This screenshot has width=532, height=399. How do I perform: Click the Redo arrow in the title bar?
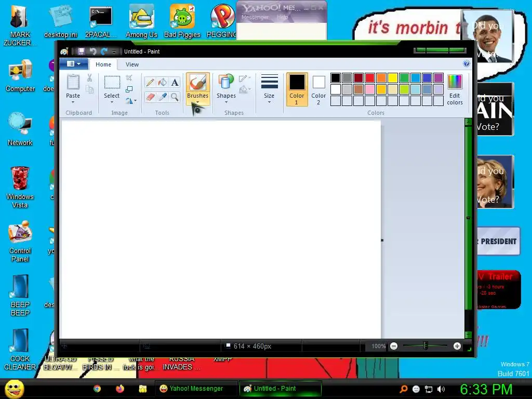(x=104, y=51)
